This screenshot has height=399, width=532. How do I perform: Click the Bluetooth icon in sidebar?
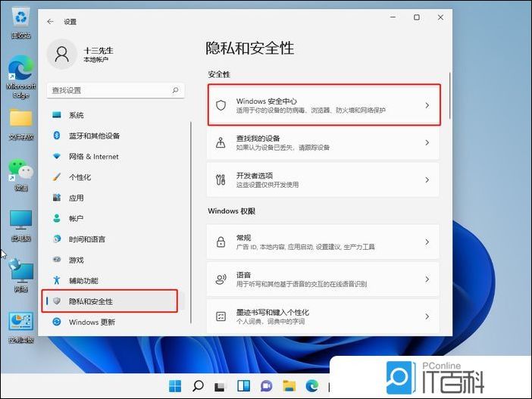[57, 136]
